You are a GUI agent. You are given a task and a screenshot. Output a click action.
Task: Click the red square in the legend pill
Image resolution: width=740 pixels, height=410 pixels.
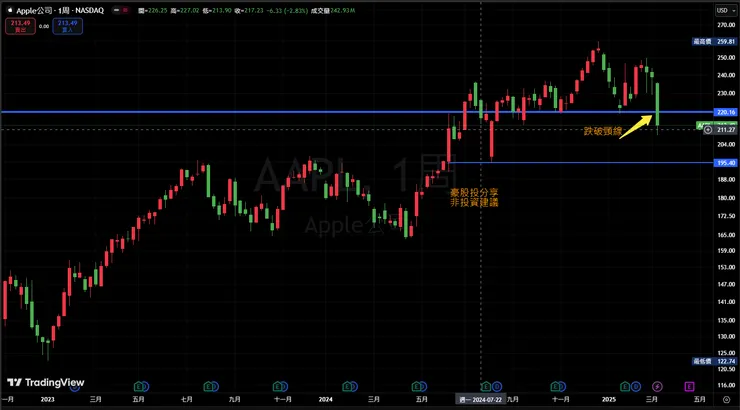(x=126, y=10)
